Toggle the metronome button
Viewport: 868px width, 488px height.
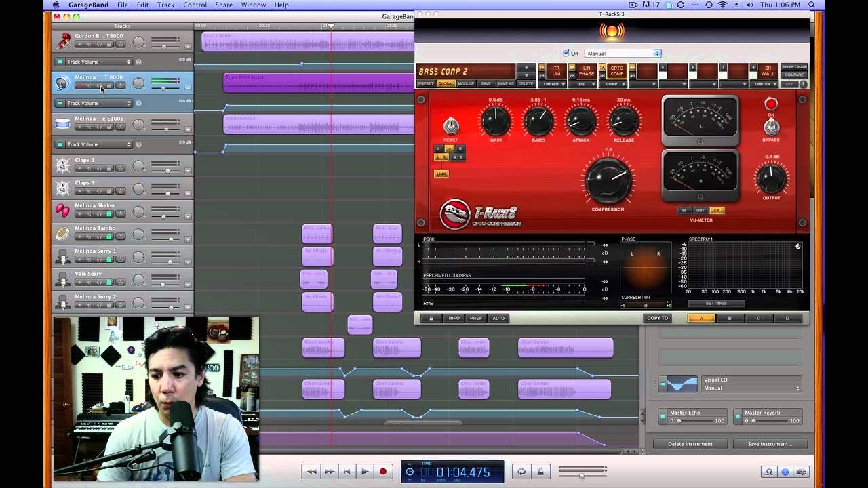coord(540,471)
